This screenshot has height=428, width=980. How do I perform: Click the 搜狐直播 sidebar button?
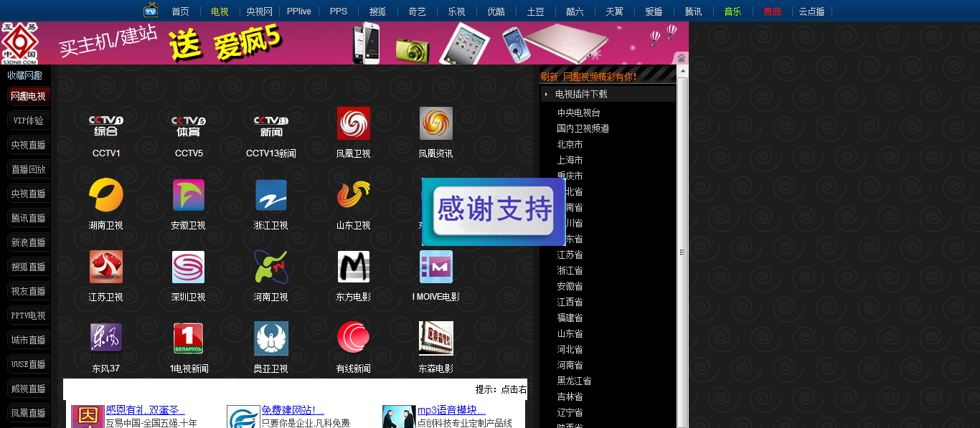tap(28, 267)
